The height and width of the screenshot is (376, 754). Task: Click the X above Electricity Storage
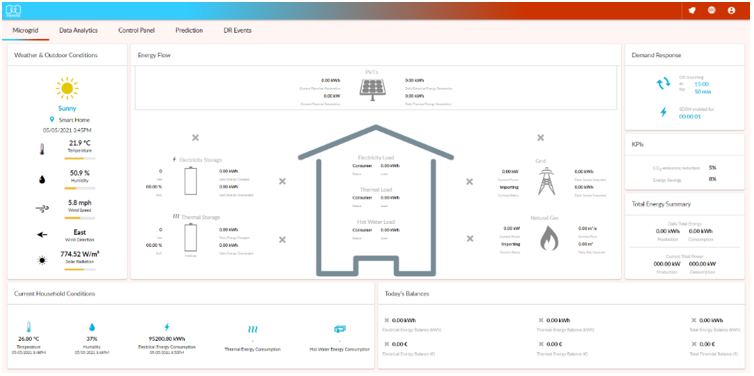[x=195, y=138]
